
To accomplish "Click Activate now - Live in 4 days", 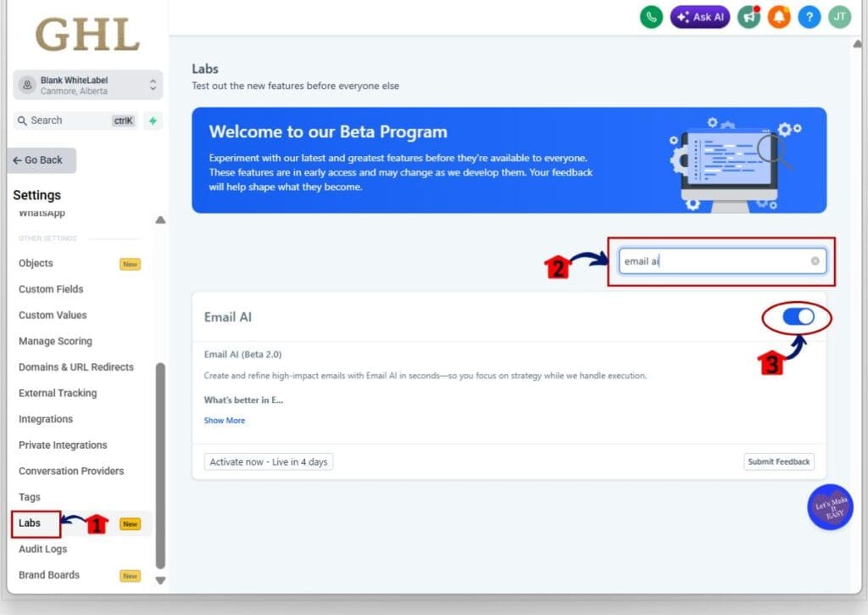I will click(x=269, y=461).
